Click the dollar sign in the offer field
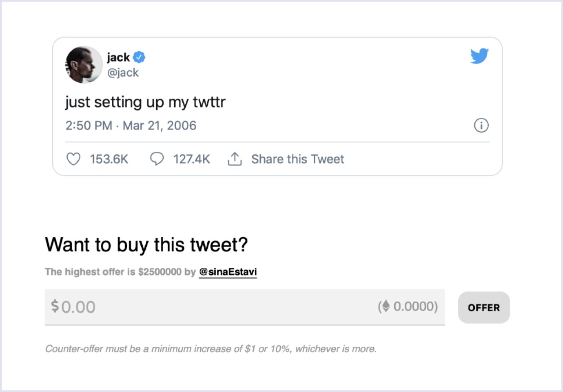 (55, 306)
